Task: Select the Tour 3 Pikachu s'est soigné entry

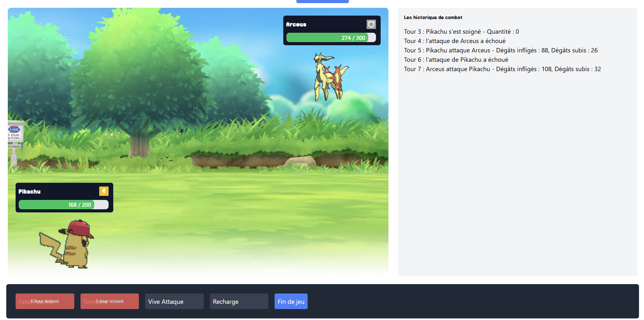Action: pyautogui.click(x=461, y=32)
